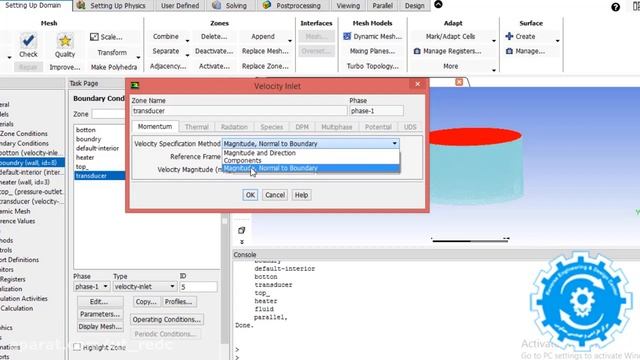Click the Check mesh icon
This screenshot has height=360, width=640.
tap(28, 40)
